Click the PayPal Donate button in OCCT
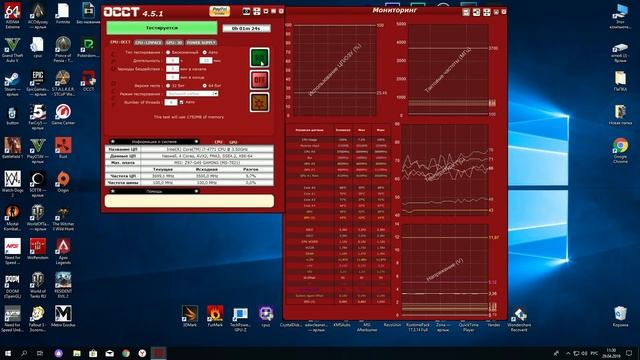The width and height of the screenshot is (640, 360). pos(220,11)
